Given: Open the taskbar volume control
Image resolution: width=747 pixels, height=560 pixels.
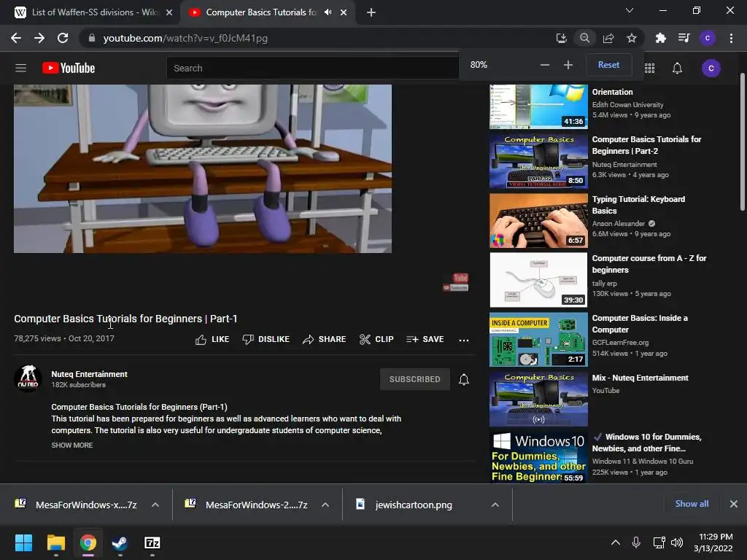Looking at the screenshot, I should click(676, 542).
